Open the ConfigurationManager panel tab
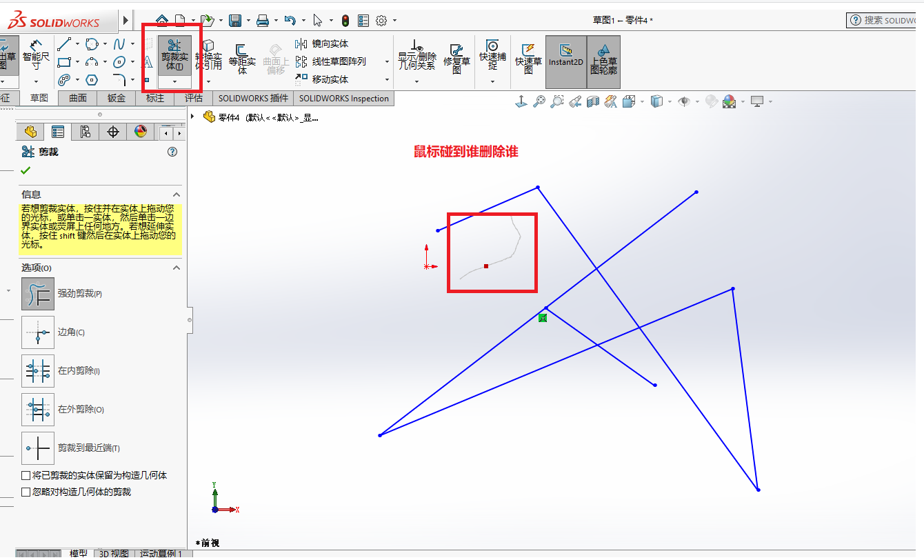Screen dimensions: 924x560 tap(86, 132)
